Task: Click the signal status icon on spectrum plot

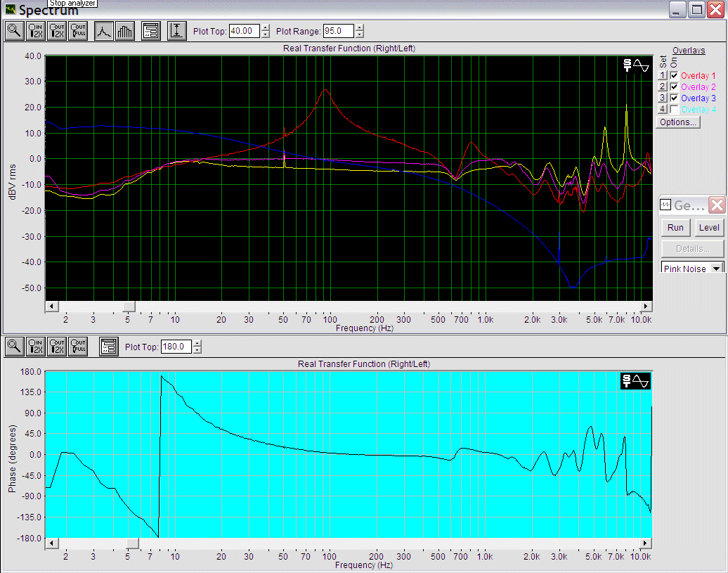Action: coord(636,65)
